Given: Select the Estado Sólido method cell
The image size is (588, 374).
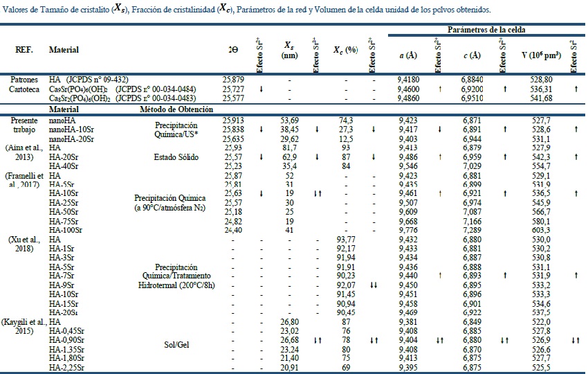Looking at the screenshot, I should 175,158.
